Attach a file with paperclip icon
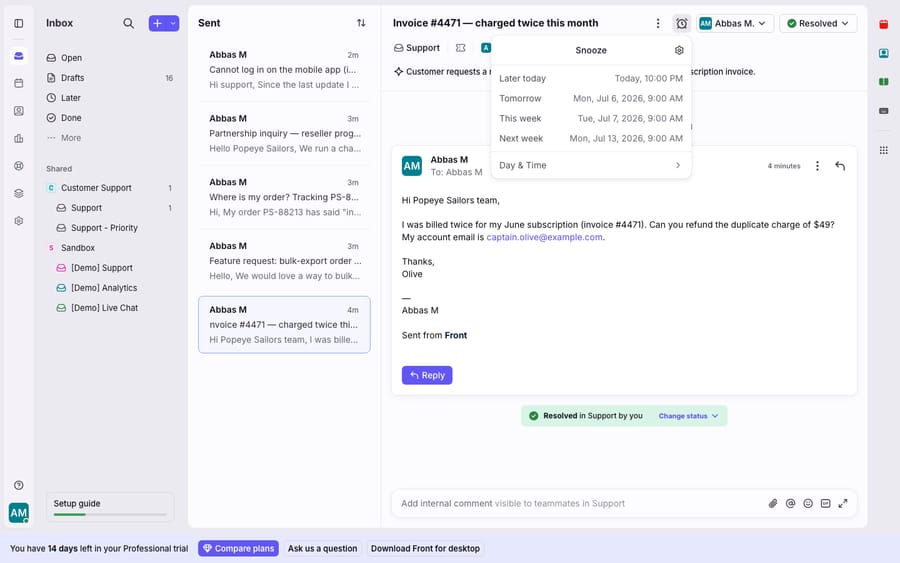Viewport: 900px width, 563px height. 773,503
